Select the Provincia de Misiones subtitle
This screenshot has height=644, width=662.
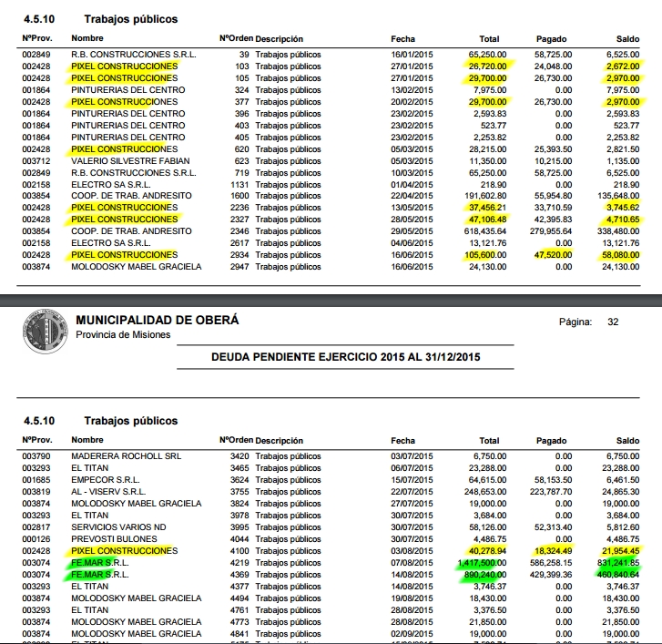(122, 335)
